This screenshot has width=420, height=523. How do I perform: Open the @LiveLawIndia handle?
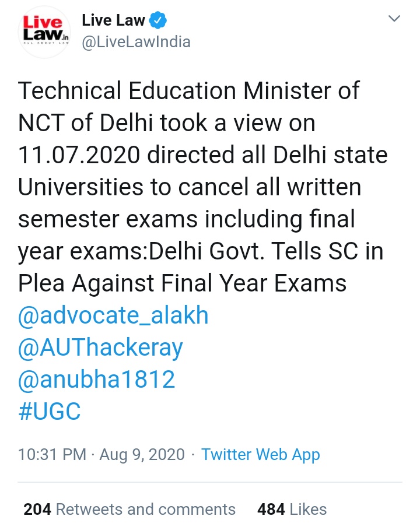136,43
